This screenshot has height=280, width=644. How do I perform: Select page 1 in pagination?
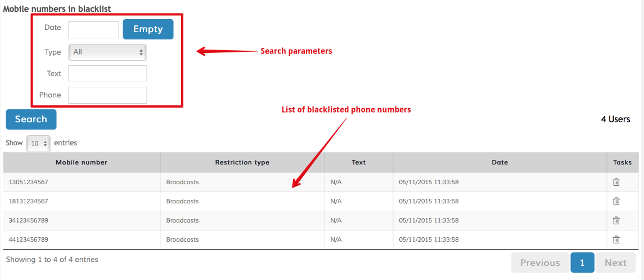pos(582,263)
